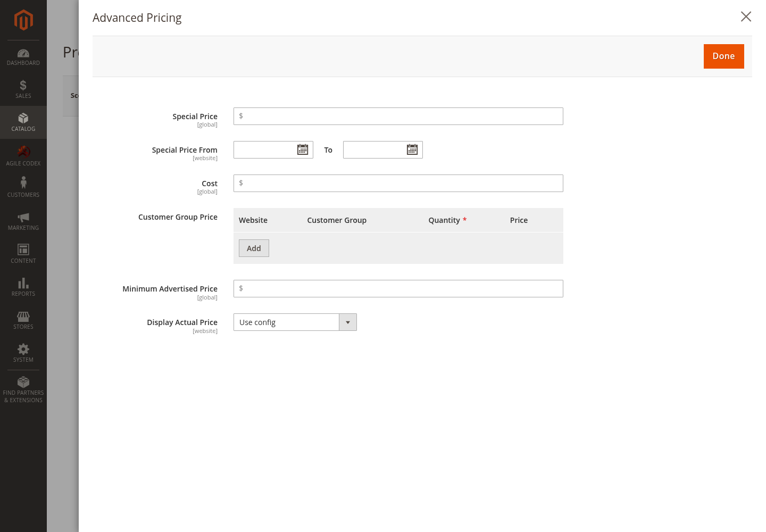Click the Price column header
The width and height of the screenshot is (766, 532).
pyautogui.click(x=519, y=220)
